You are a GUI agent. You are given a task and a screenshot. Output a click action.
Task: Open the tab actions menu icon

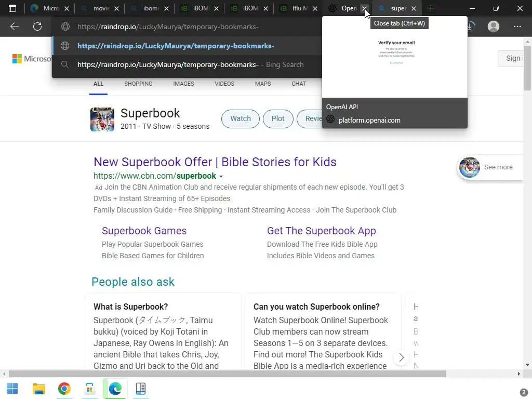[x=12, y=8]
